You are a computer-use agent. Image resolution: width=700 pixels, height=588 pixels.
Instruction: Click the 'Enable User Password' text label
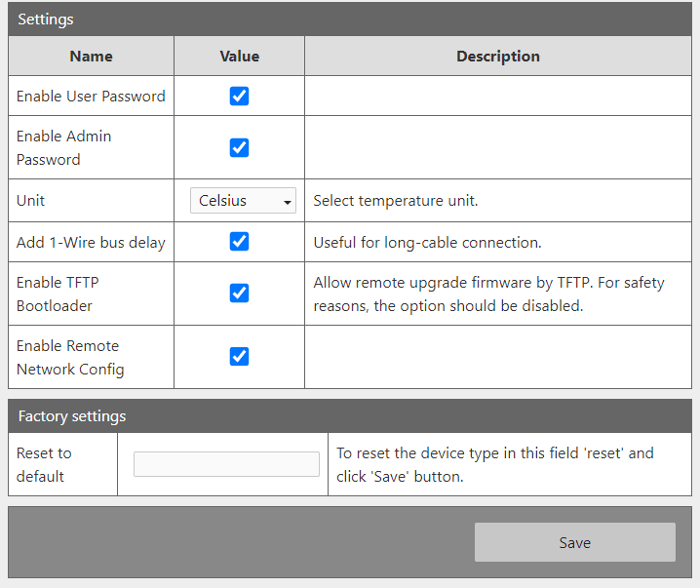click(91, 97)
